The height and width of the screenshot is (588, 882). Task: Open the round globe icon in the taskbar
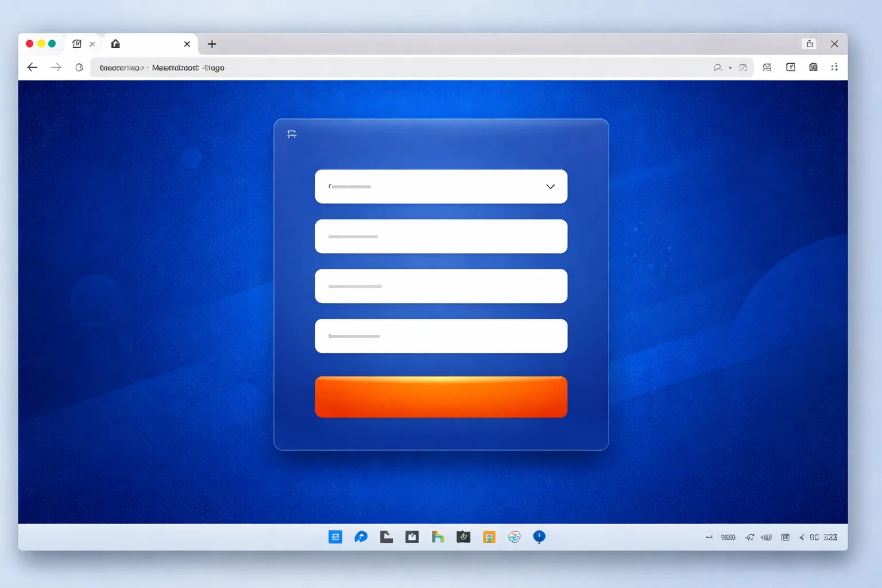click(514, 536)
